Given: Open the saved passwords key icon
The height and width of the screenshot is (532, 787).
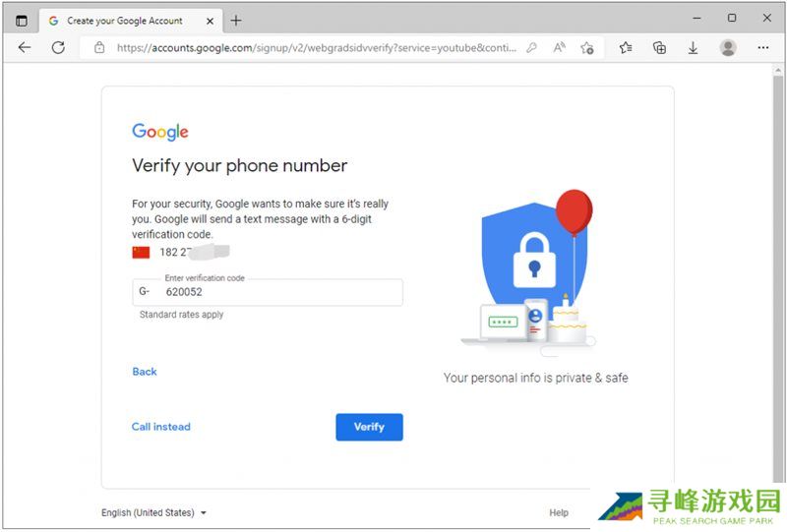Looking at the screenshot, I should 531,47.
